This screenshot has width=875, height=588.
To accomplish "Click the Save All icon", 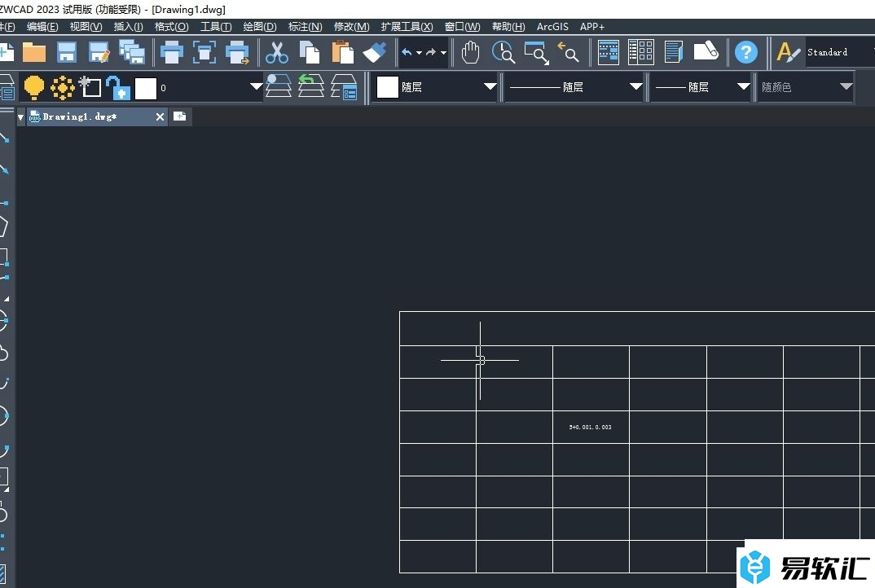I will tap(132, 52).
